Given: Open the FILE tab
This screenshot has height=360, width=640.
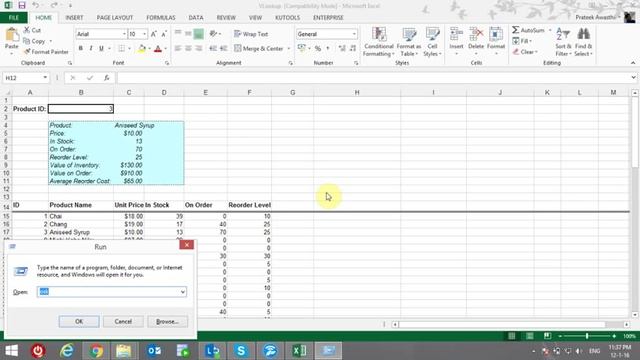Looking at the screenshot, I should coord(13,18).
